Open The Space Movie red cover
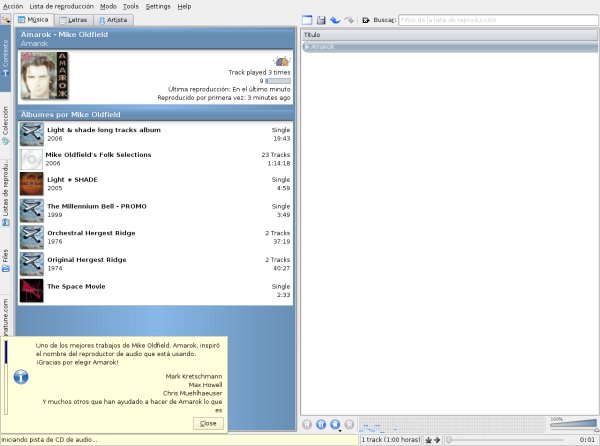The width and height of the screenshot is (600, 446). [x=32, y=291]
